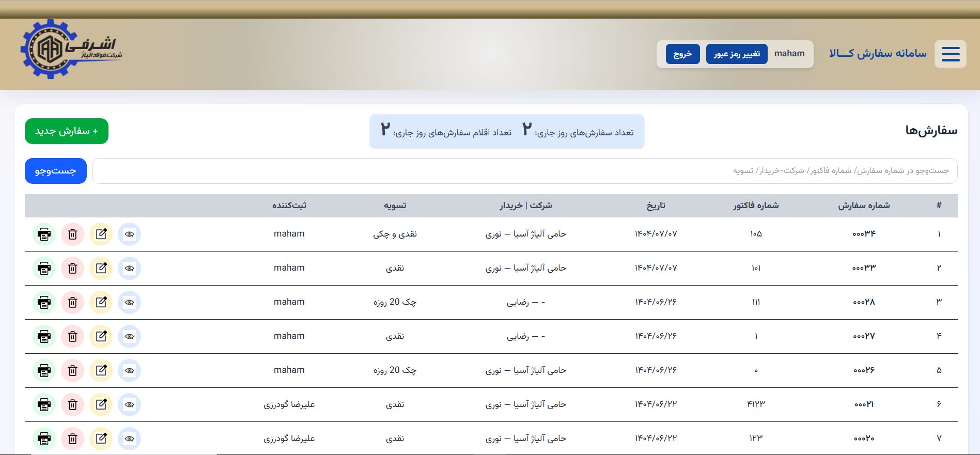
Task: Click the شماره سفارش column header
Action: coord(863,206)
